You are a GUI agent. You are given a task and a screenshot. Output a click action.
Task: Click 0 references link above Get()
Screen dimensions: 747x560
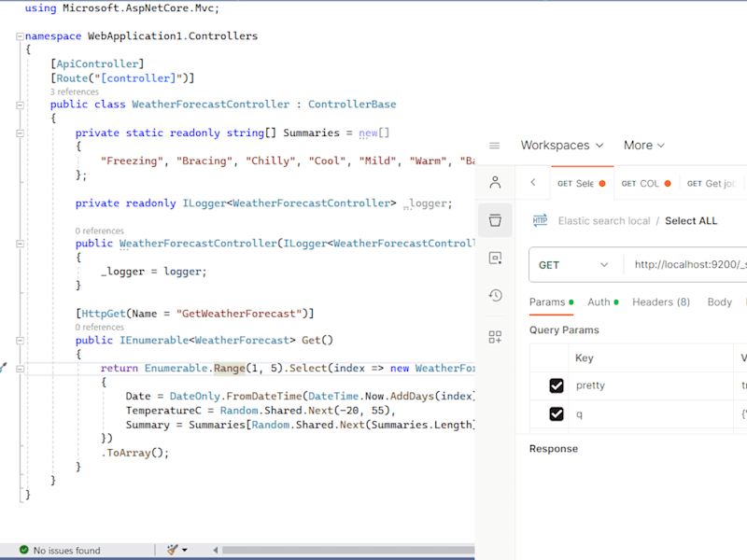click(x=99, y=328)
